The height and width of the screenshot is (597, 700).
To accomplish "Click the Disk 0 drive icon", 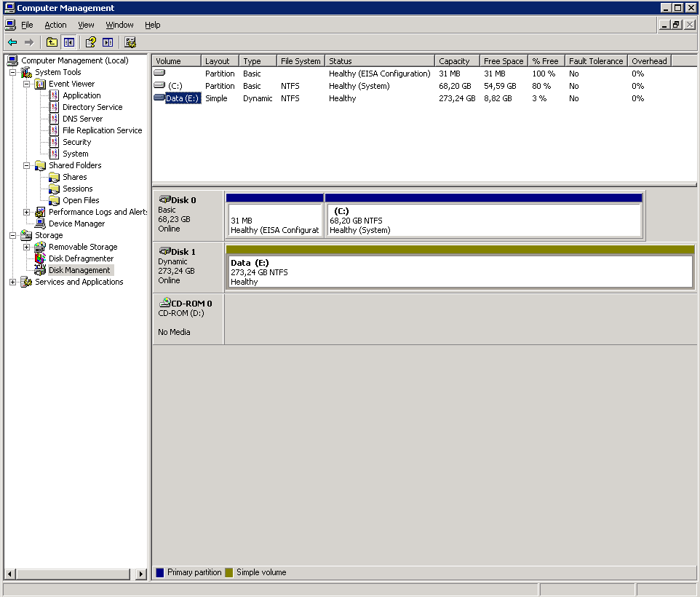I will (164, 199).
